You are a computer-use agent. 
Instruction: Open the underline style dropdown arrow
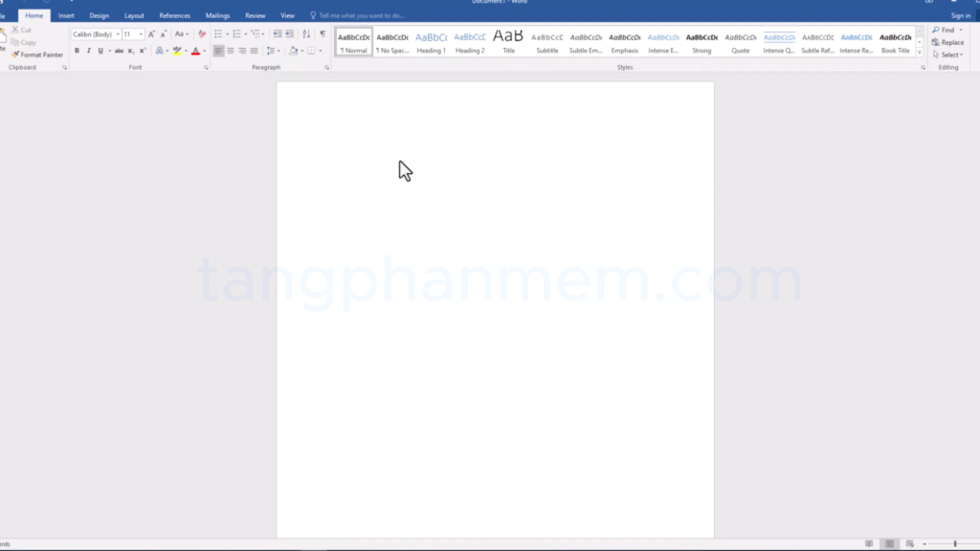pos(109,51)
